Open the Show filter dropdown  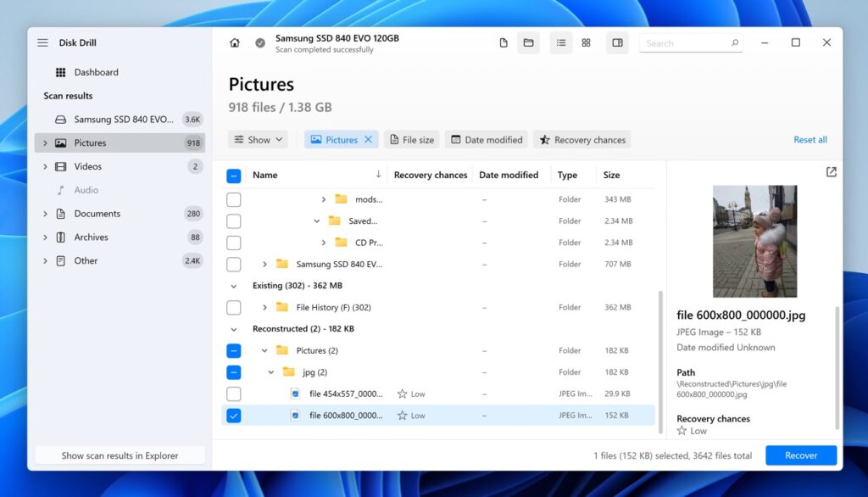257,139
